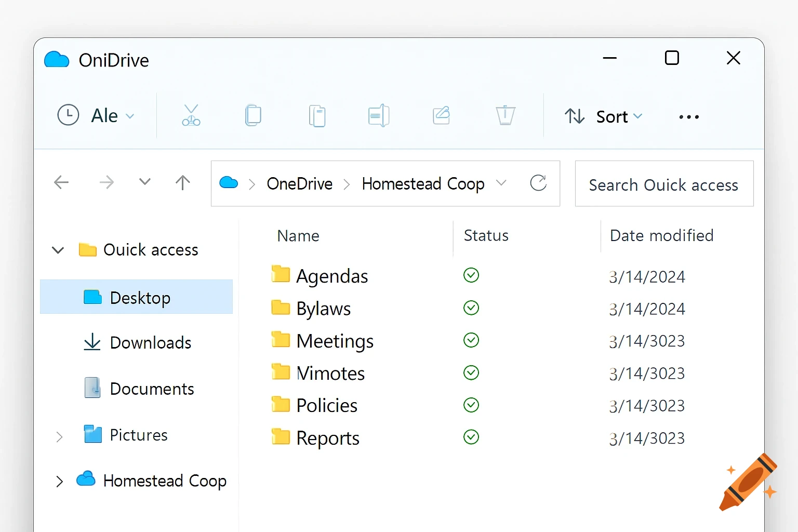Click Agendas date 3/14/2024
The image size is (798, 532).
point(647,277)
